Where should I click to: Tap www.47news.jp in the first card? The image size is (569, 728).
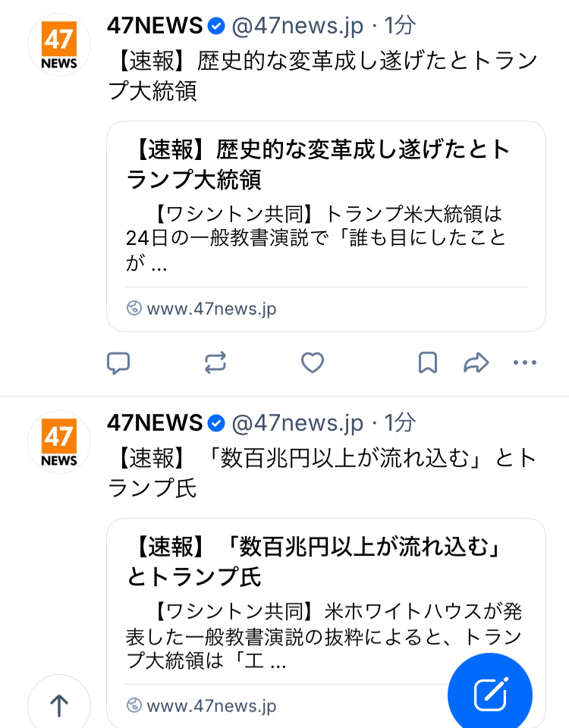coord(212,309)
